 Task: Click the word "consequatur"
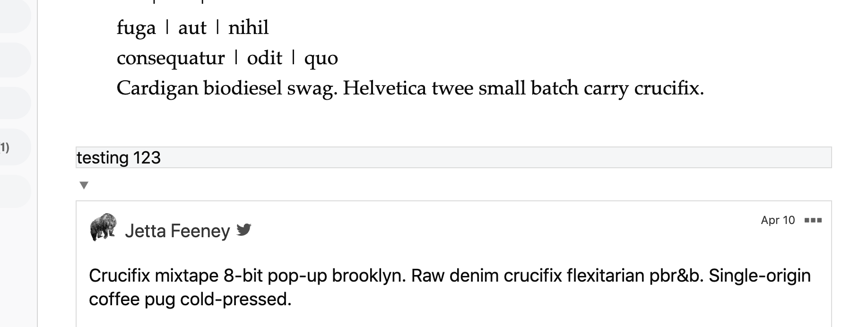pyautogui.click(x=171, y=58)
